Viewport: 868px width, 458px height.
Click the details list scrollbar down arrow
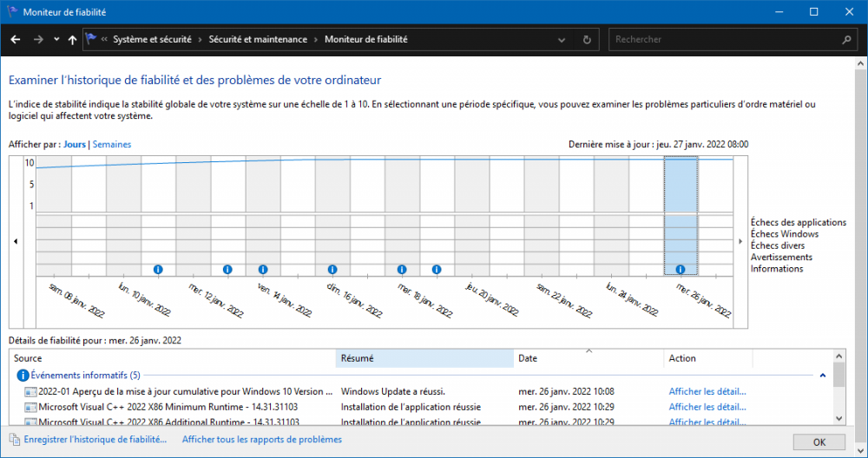point(838,418)
